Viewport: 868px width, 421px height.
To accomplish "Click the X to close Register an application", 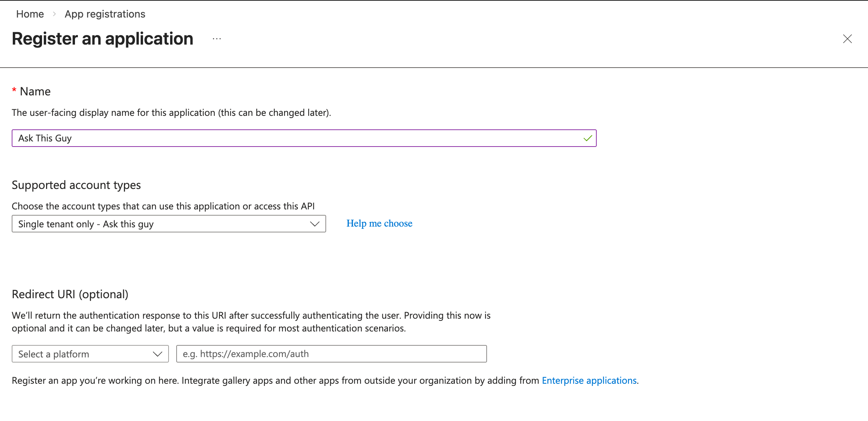I will point(848,39).
